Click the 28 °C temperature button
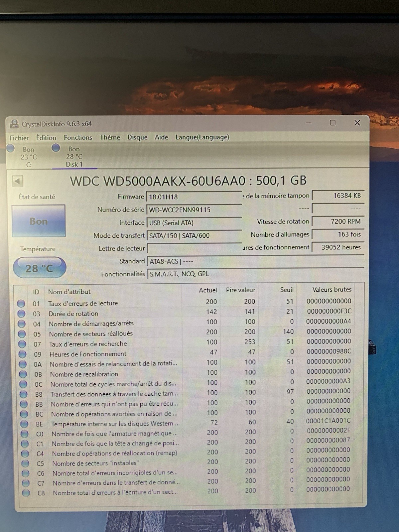The width and height of the screenshot is (399, 532). coord(39,268)
